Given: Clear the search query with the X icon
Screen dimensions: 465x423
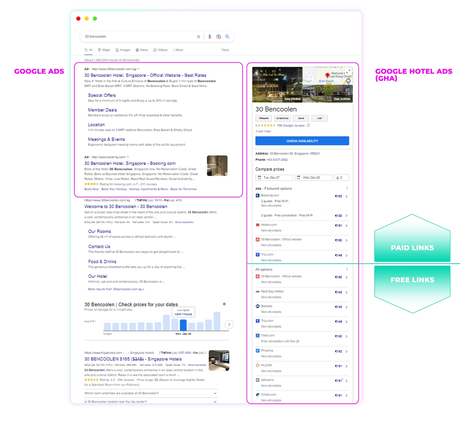Looking at the screenshot, I should point(198,37).
